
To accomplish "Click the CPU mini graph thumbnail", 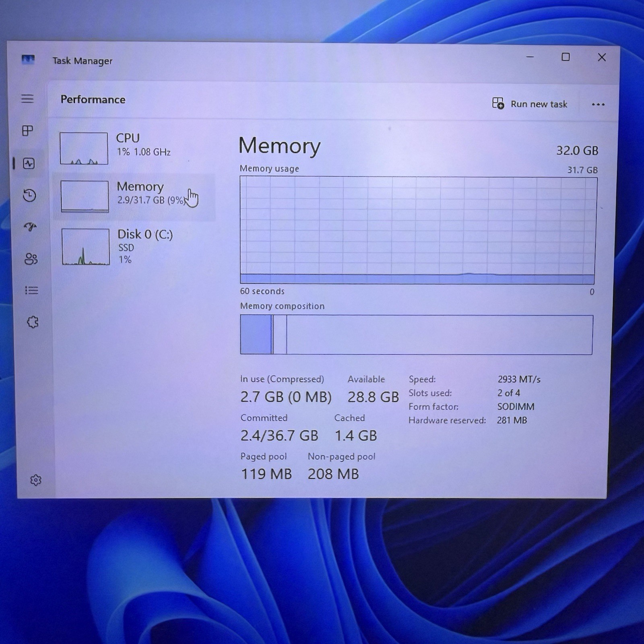I will pyautogui.click(x=84, y=149).
